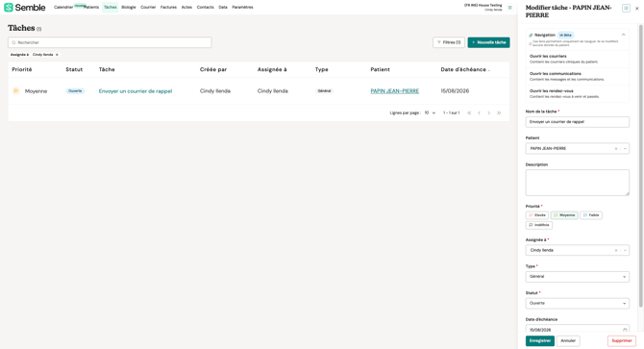
Task: Click Ouvrir les rendez-vous
Action: (577, 93)
